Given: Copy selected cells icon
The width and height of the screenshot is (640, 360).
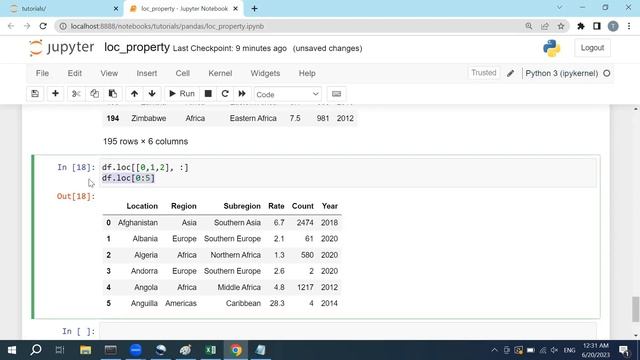Looking at the screenshot, I should point(94,94).
